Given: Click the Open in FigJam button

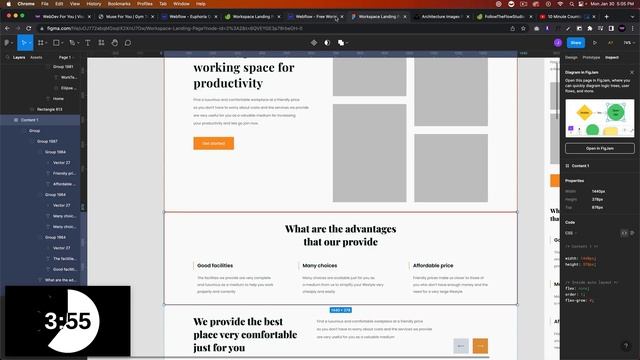Looking at the screenshot, I should (x=600, y=148).
